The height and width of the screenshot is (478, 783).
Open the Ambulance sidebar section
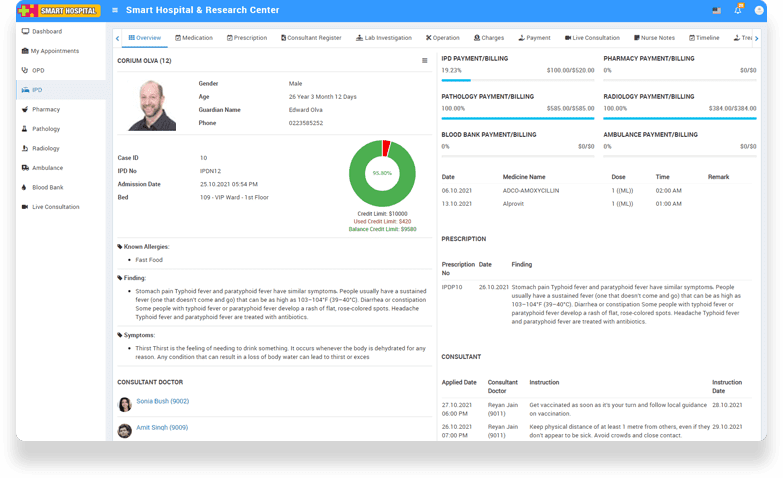click(x=47, y=168)
